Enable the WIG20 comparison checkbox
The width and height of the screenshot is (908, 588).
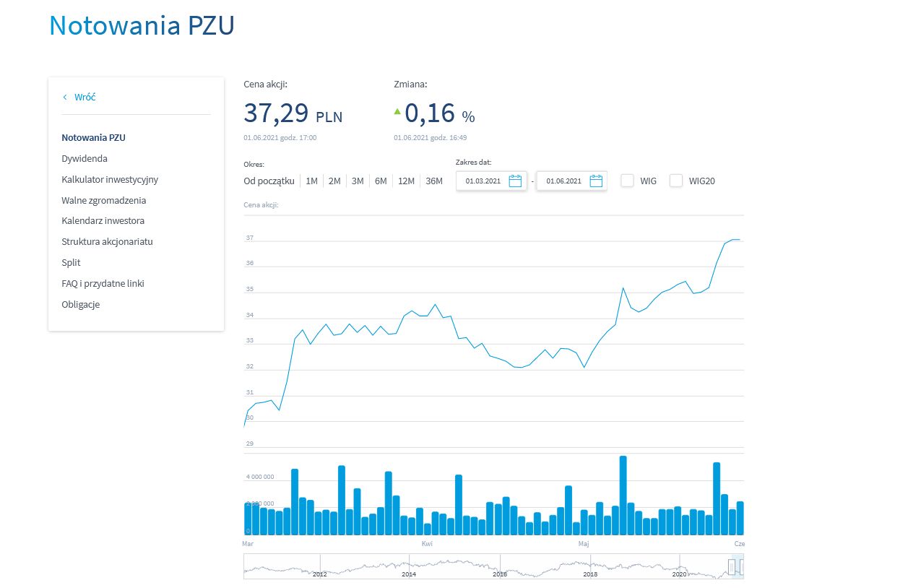point(675,181)
